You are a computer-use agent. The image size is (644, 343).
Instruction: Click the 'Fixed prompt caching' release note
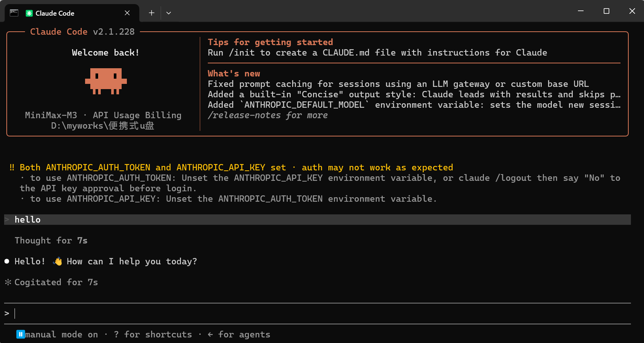point(398,84)
